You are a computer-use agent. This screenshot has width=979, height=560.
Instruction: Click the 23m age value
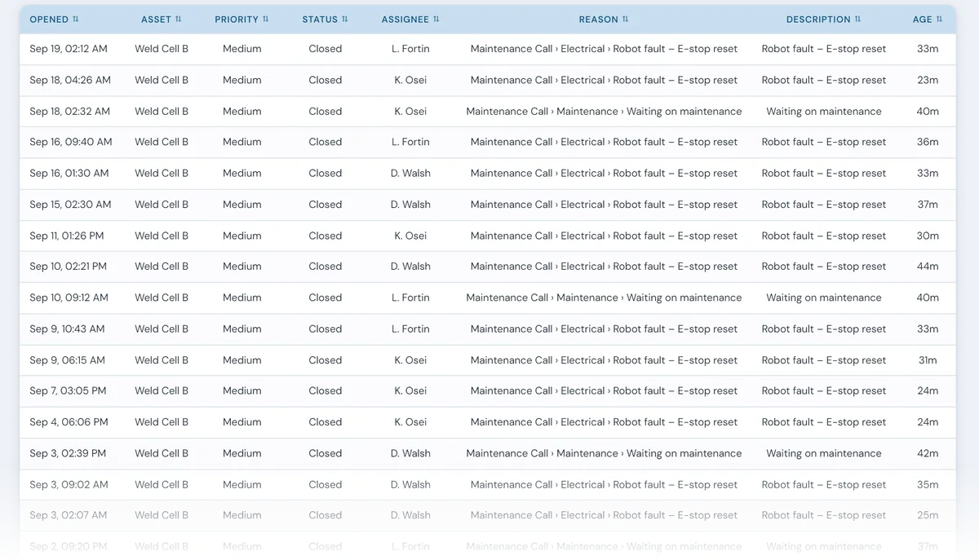(928, 80)
